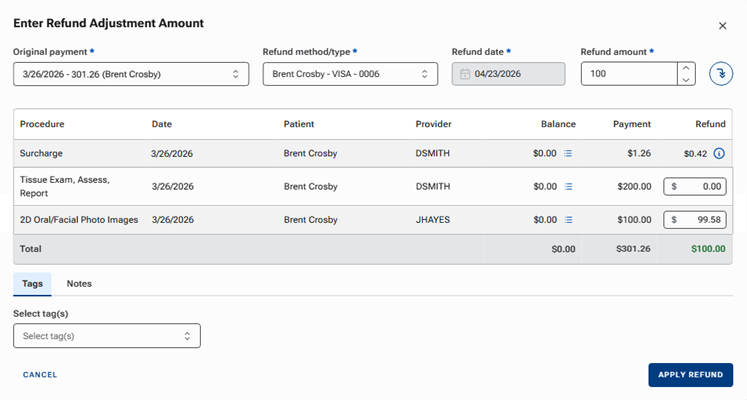
Task: Click the Payment column header
Action: click(632, 124)
